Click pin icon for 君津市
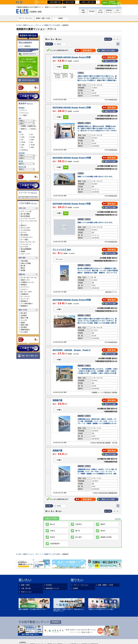The height and width of the screenshot is (644, 138). [x=98, y=531]
